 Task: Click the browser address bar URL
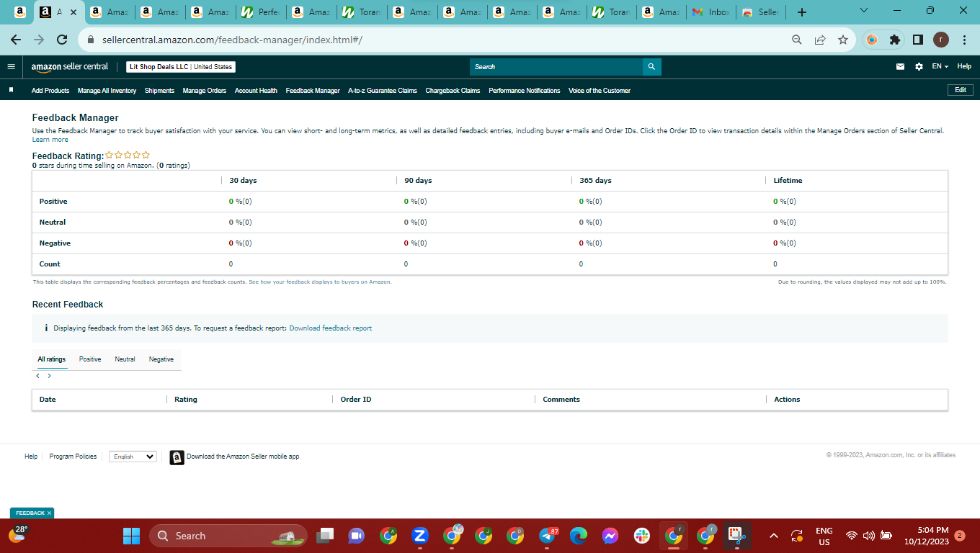(x=231, y=40)
